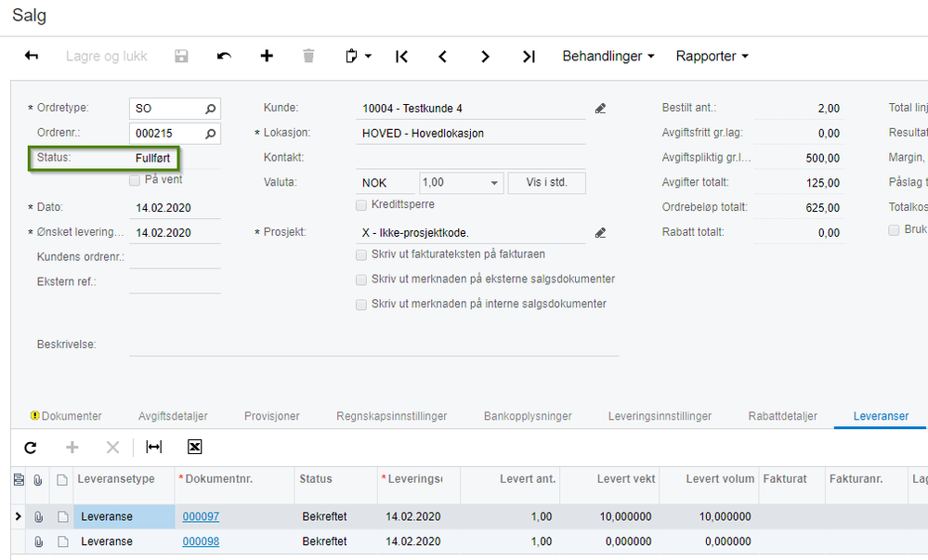The image size is (928, 560).
Task: Select the Leveranser tab
Action: [x=881, y=416]
